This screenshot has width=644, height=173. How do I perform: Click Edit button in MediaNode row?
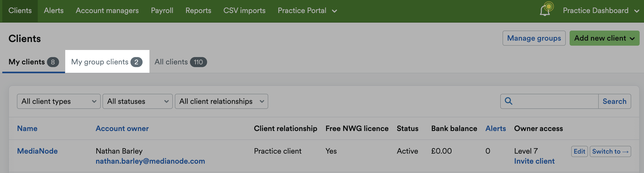(x=579, y=151)
